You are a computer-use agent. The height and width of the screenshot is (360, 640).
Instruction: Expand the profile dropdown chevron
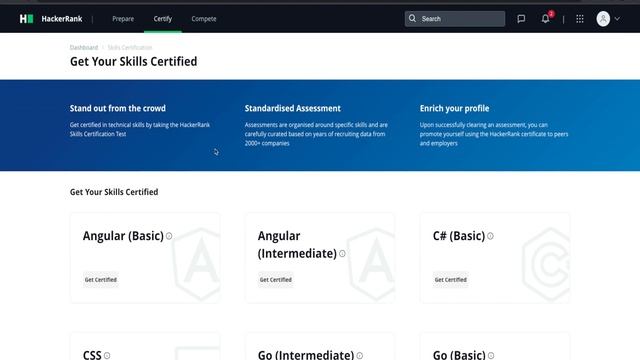617,19
